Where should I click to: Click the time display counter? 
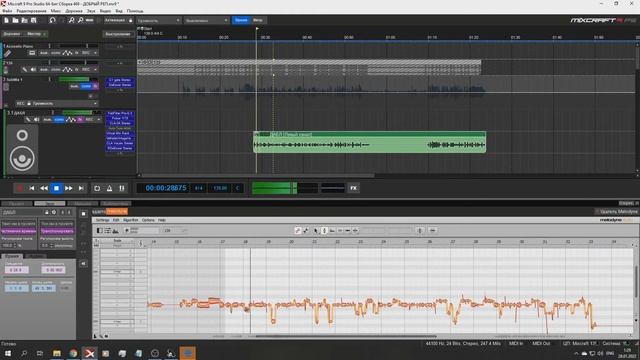tap(166, 188)
